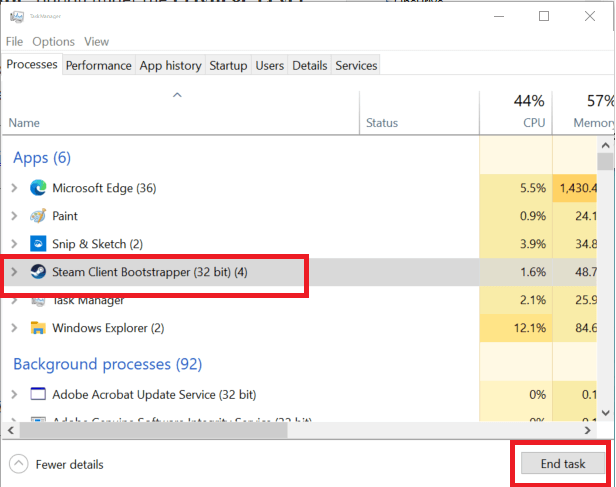Expand the Windows Explorer process group

coord(14,328)
